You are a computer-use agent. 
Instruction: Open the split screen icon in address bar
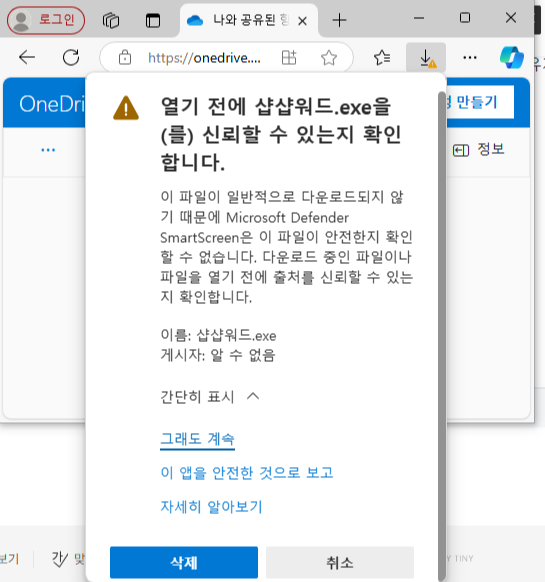(x=289, y=58)
